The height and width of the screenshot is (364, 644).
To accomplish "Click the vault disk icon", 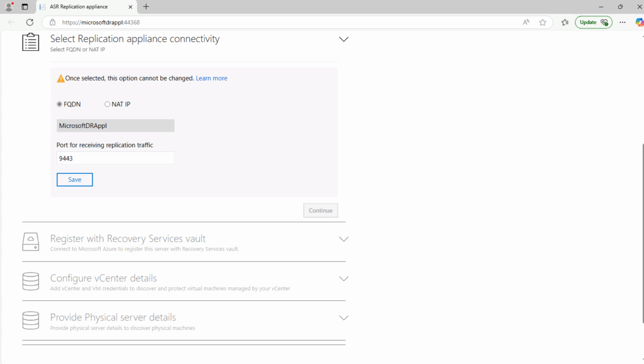I will (x=31, y=241).
